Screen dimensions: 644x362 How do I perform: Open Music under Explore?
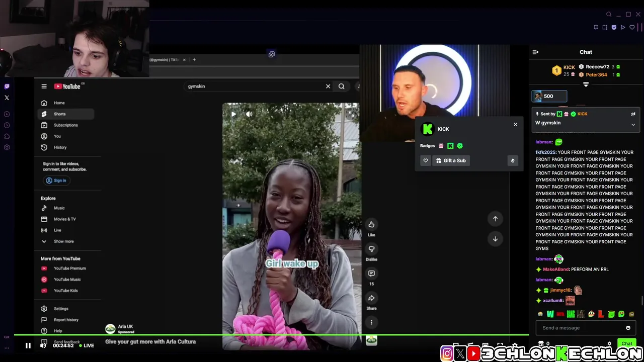(x=66, y=208)
